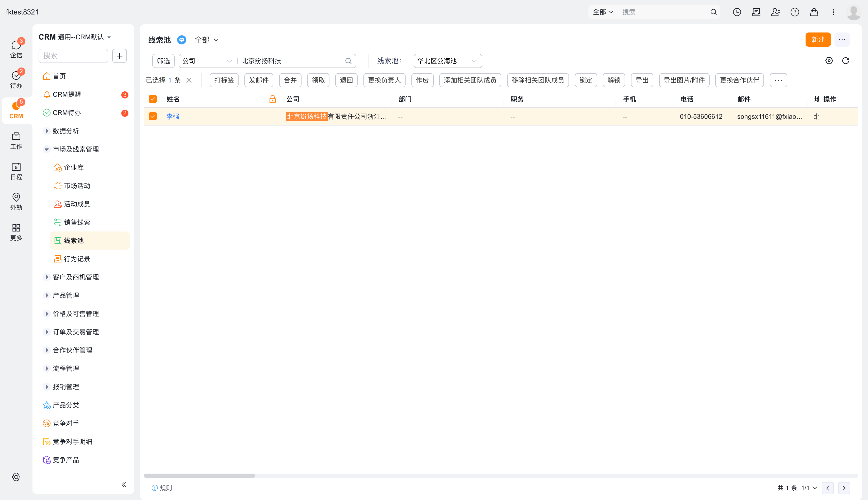
Task: Clear selection with the X icon
Action: pyautogui.click(x=189, y=80)
